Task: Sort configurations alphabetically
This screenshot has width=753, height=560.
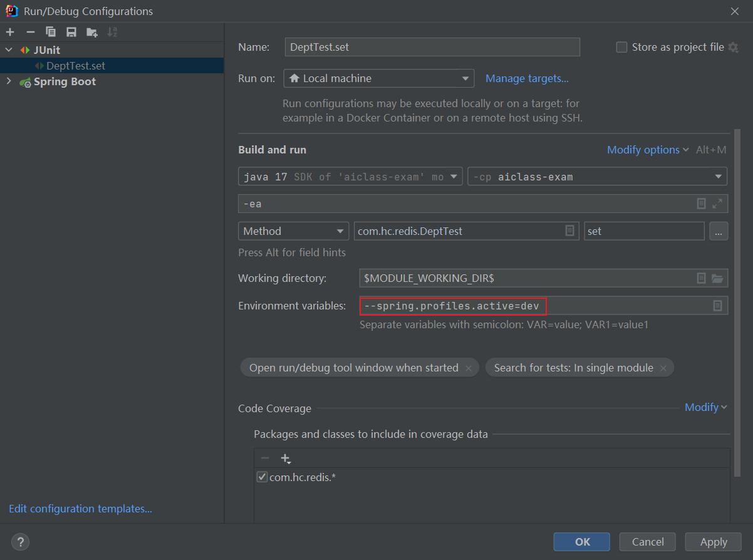Action: (x=112, y=32)
